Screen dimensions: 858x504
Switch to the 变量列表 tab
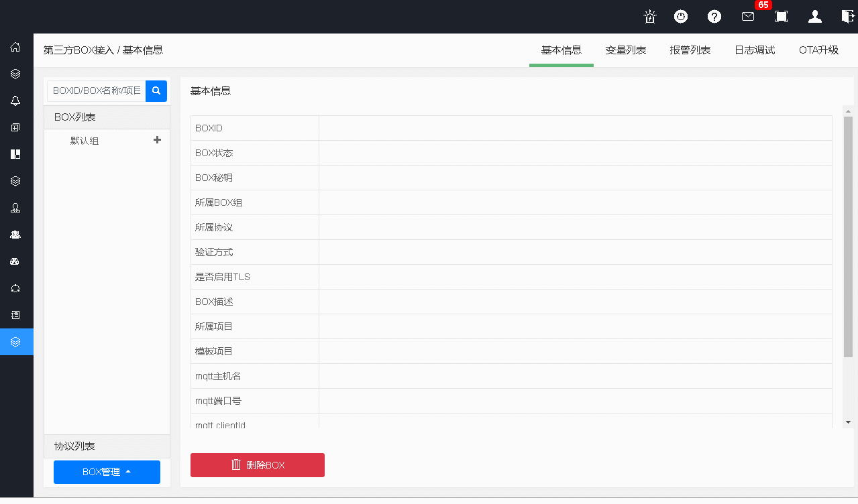point(625,50)
